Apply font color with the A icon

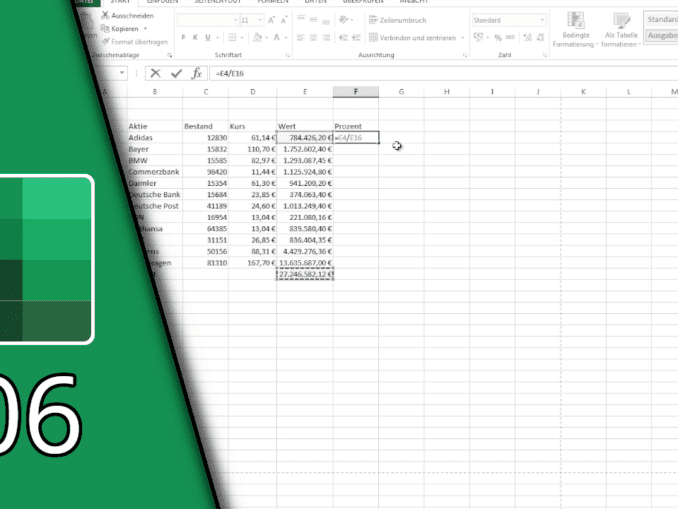[x=277, y=38]
